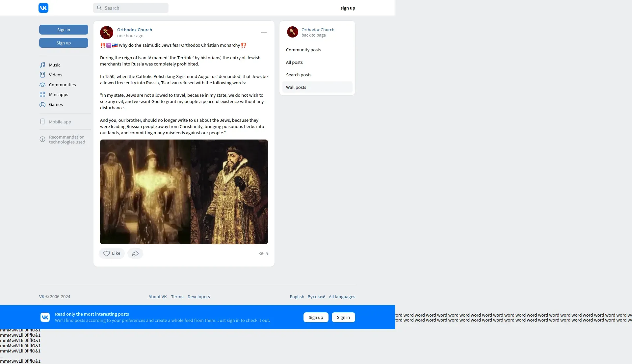Click Sign up in the blue banner
Viewport: 632px width, 364px height.
316,317
